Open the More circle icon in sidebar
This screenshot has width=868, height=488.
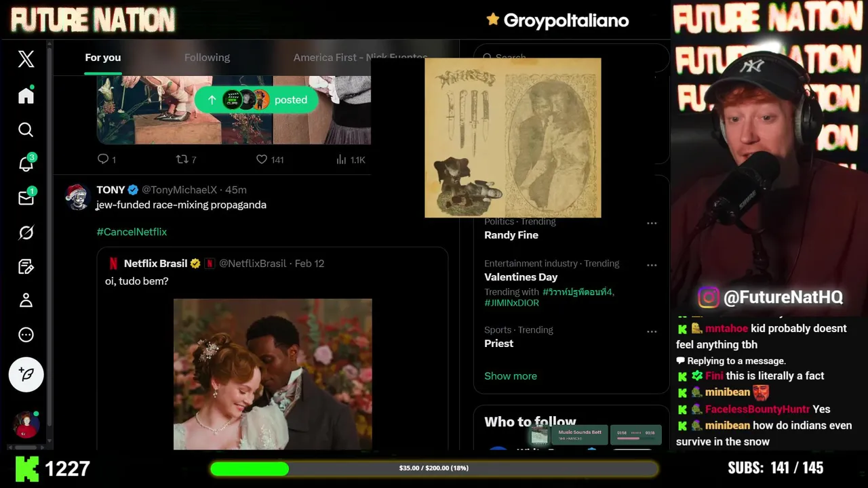[x=26, y=334]
